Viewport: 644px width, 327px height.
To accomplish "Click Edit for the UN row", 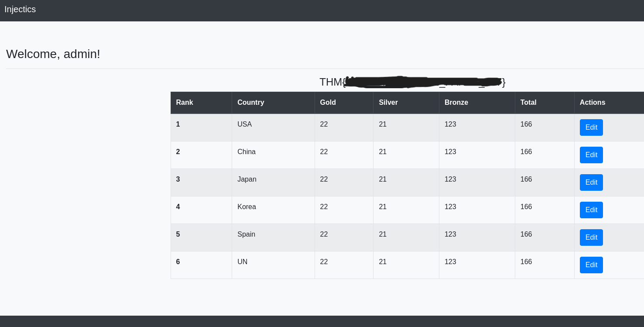I will tap(591, 265).
